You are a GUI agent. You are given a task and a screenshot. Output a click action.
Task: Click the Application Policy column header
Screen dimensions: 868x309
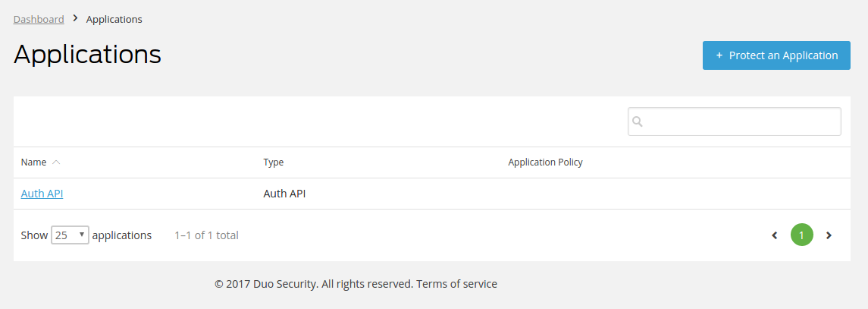(x=545, y=162)
